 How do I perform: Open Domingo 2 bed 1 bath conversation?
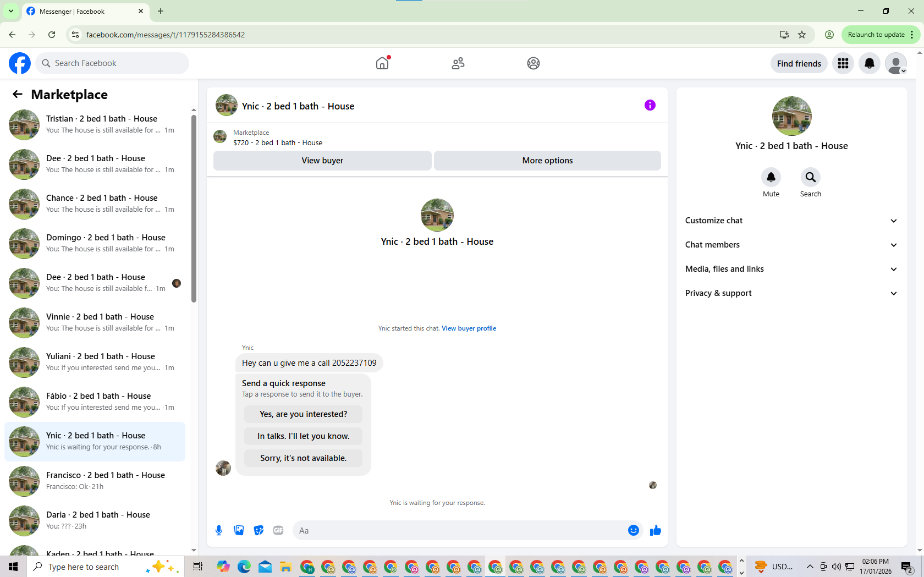tap(95, 243)
